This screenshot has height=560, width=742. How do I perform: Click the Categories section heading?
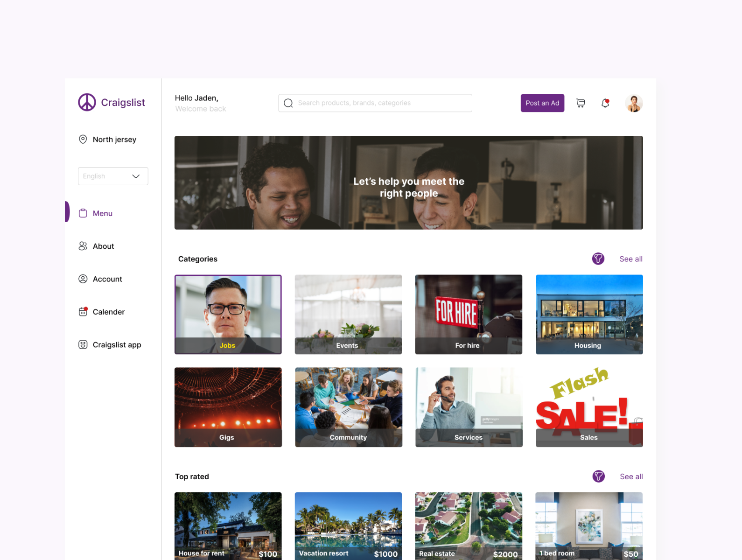pos(198,259)
